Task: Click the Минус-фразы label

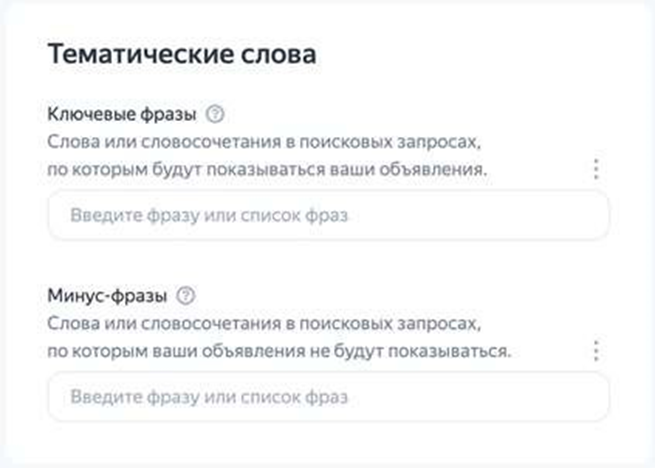Action: point(107,296)
